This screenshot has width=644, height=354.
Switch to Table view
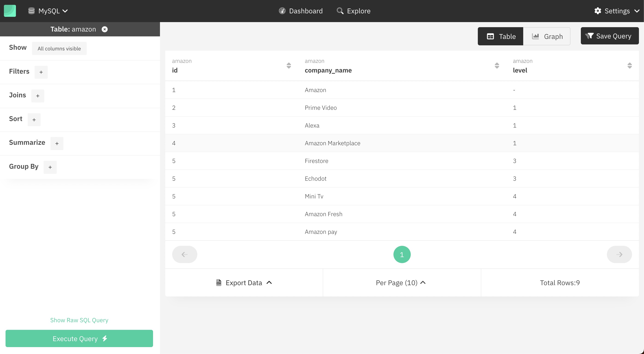pos(500,36)
